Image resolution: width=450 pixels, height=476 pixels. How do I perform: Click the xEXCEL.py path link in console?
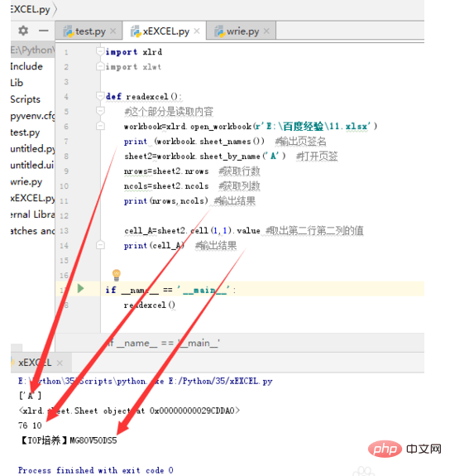[x=221, y=381]
